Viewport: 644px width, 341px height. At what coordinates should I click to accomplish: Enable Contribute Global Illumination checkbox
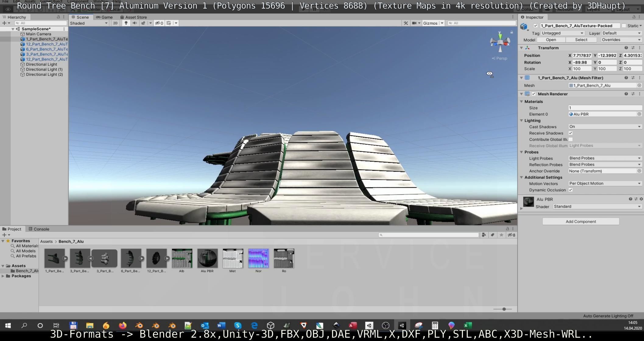[x=571, y=139]
